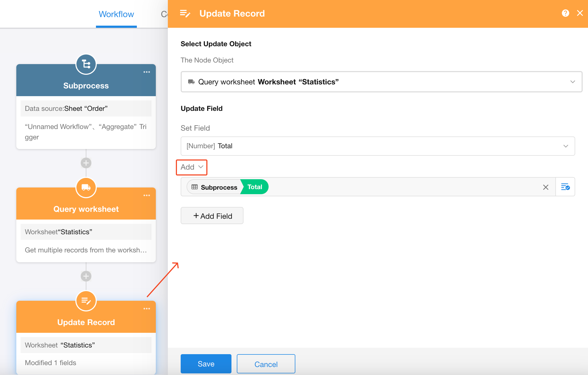Click the Cancel button
Image resolution: width=588 pixels, height=375 pixels.
point(266,364)
